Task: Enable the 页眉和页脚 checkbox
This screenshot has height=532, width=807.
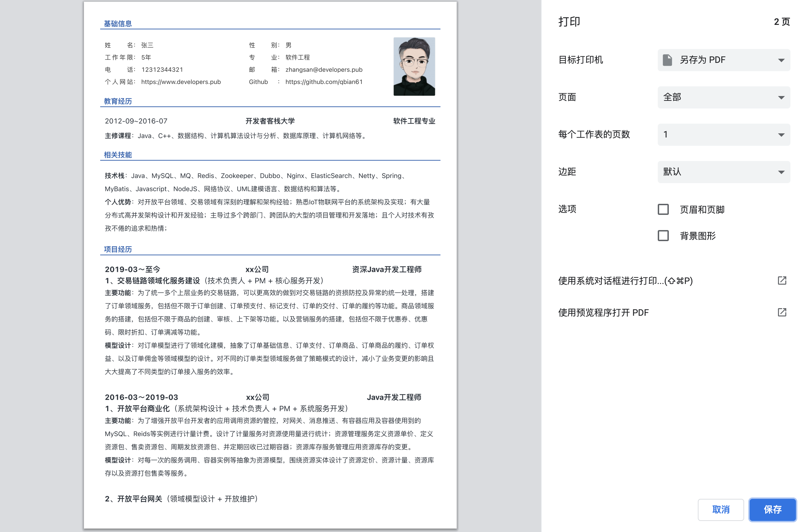Action: coord(663,209)
